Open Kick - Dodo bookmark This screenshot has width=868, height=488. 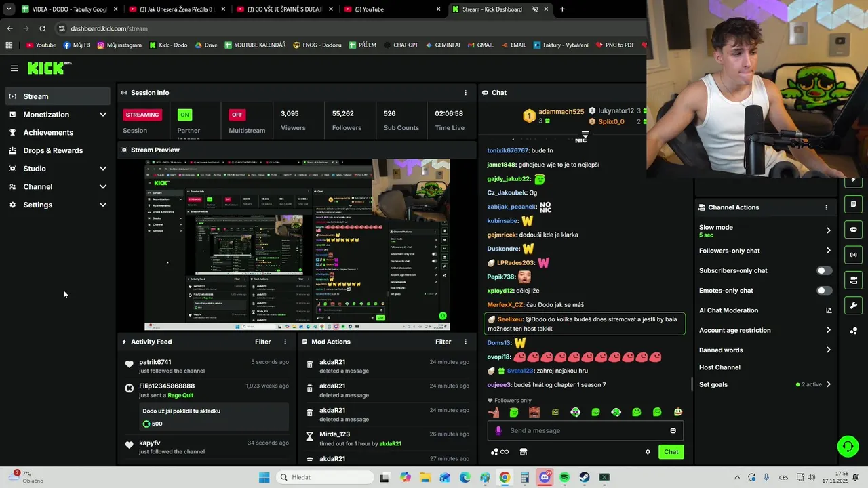coord(167,45)
